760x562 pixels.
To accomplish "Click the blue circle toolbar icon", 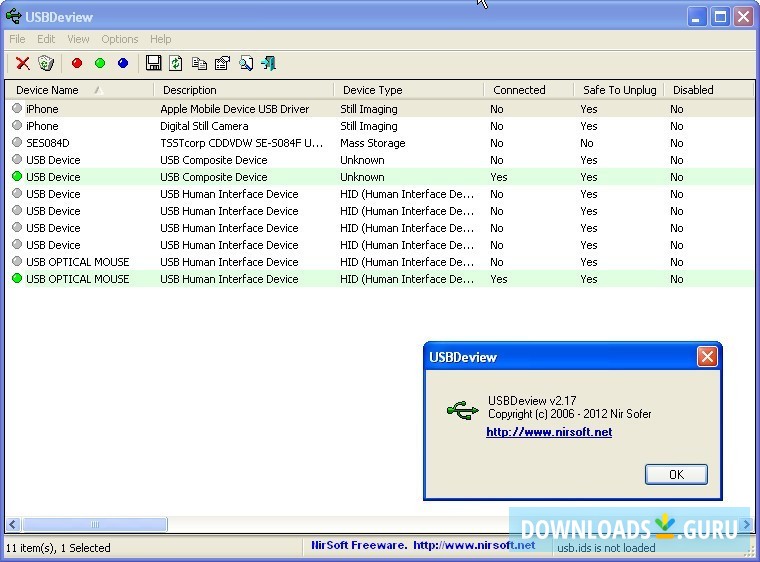I will click(123, 63).
